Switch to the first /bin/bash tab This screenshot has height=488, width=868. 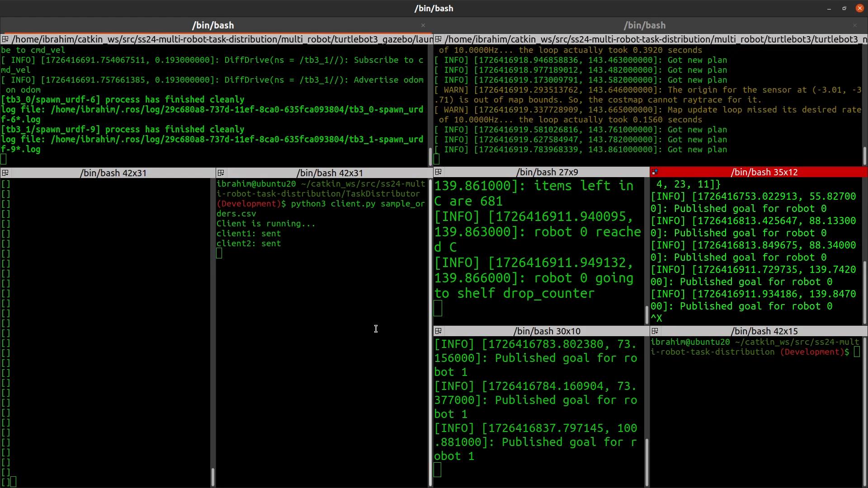point(213,25)
